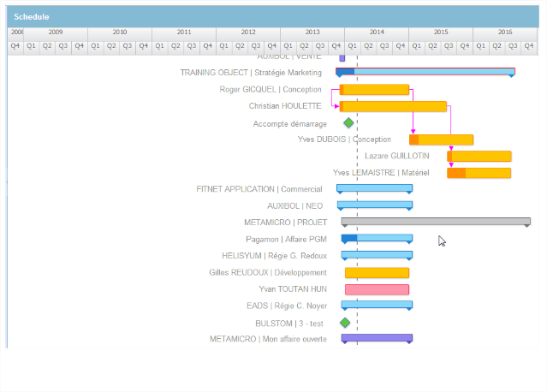
Task: Click the Pagamon Affaire PGM progress bar
Action: click(377, 239)
